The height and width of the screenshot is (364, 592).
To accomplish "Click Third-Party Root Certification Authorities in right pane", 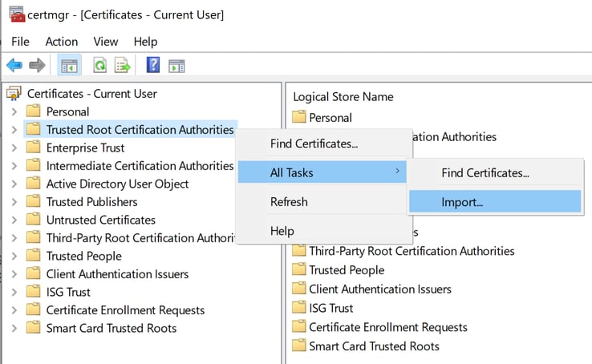I will click(x=412, y=251).
